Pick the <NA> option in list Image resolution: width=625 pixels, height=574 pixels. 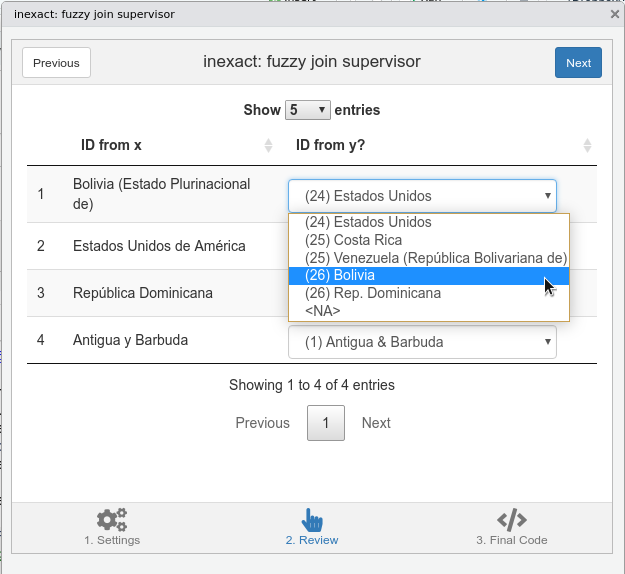pos(322,311)
